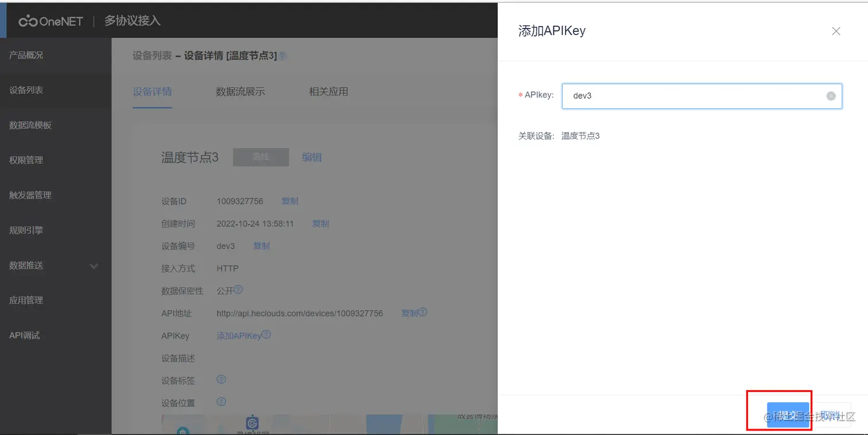Click the APIkey input containing dev3
Viewport: 868px width, 435px height.
pyautogui.click(x=702, y=96)
